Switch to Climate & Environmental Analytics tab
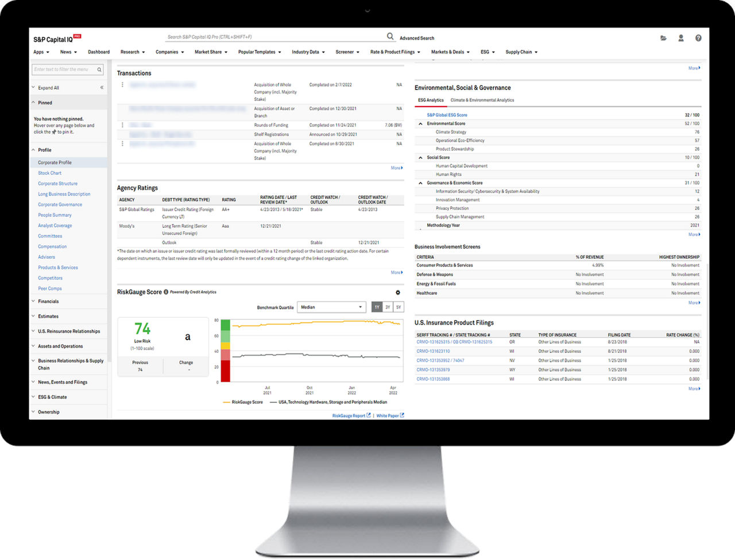 (482, 100)
